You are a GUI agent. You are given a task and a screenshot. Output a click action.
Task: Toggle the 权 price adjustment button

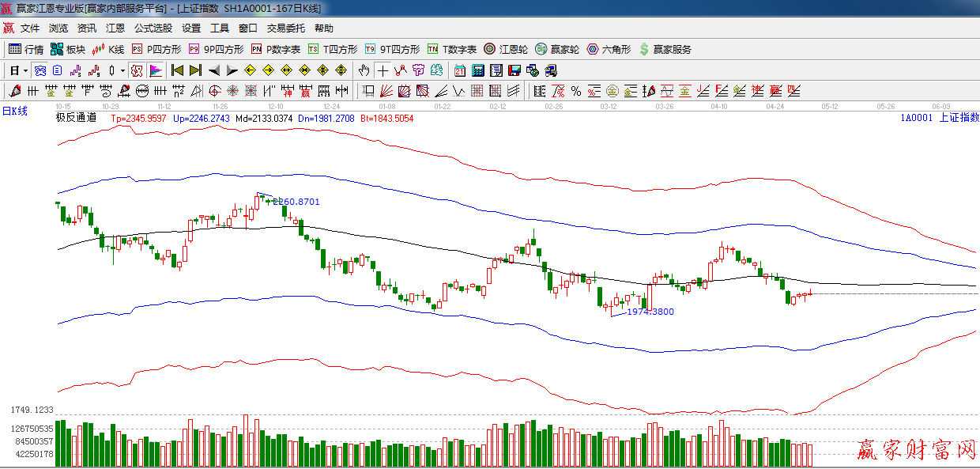[x=137, y=70]
